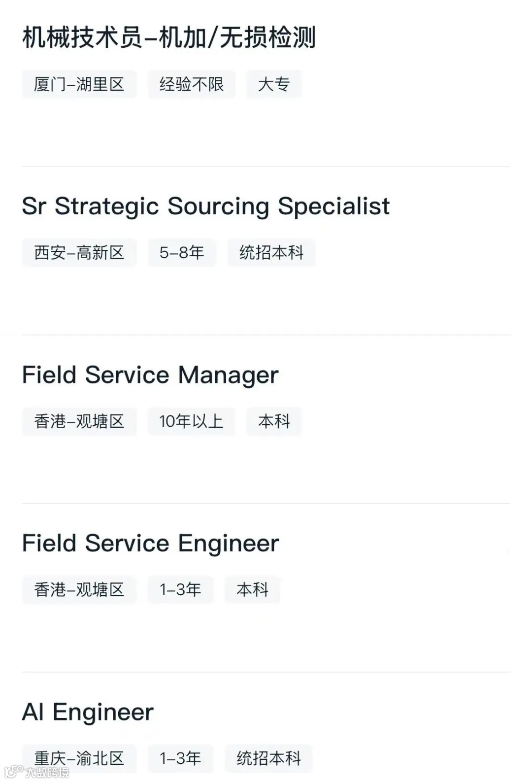The height and width of the screenshot is (782, 532).
Task: Click the 西安-高新区 location tag
Action: [79, 253]
